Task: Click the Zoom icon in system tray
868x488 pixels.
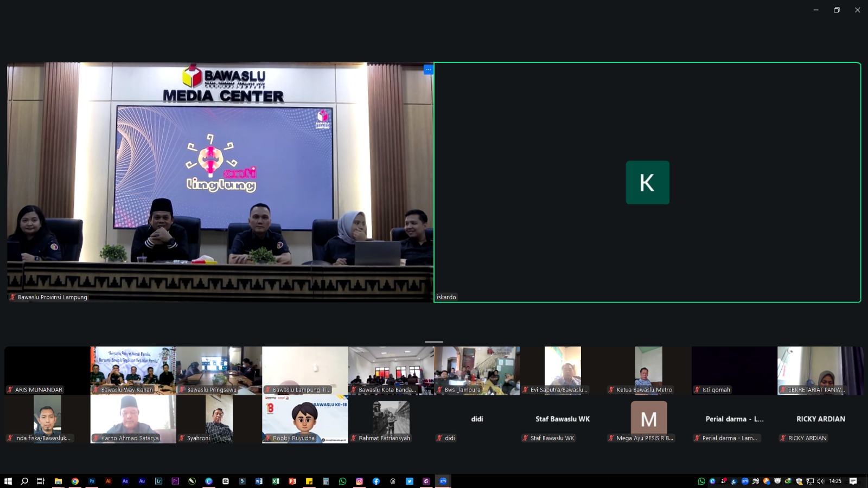Action: (745, 481)
